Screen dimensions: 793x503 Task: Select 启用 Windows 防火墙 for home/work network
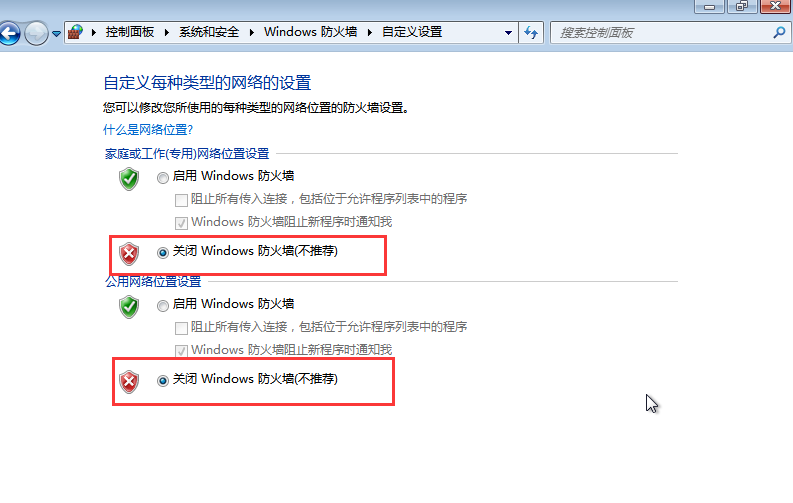pyautogui.click(x=163, y=177)
